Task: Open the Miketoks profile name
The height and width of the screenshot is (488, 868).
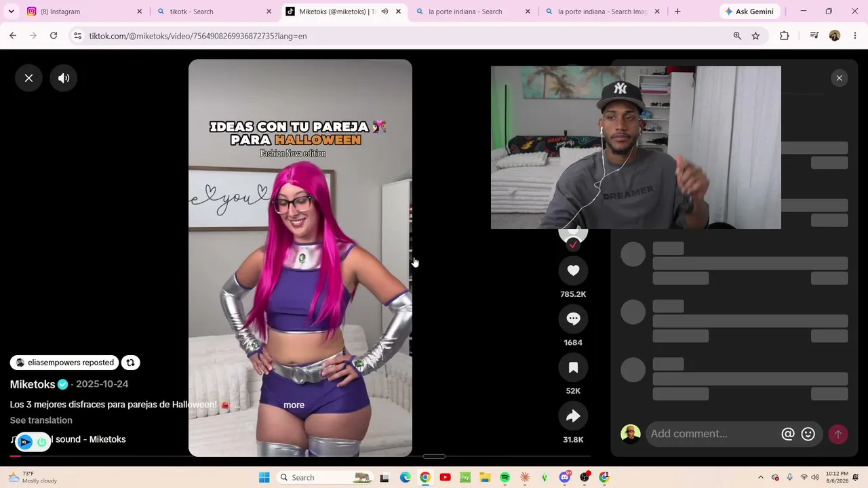Action: pyautogui.click(x=33, y=384)
